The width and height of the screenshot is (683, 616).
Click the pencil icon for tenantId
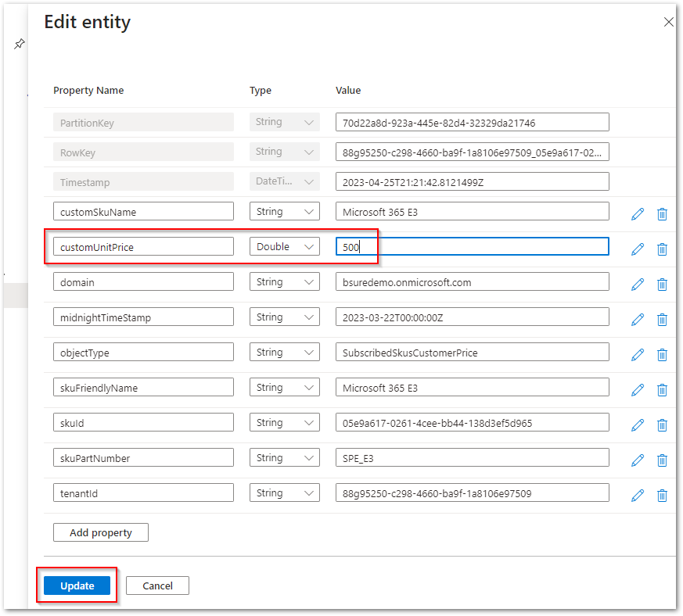[638, 495]
